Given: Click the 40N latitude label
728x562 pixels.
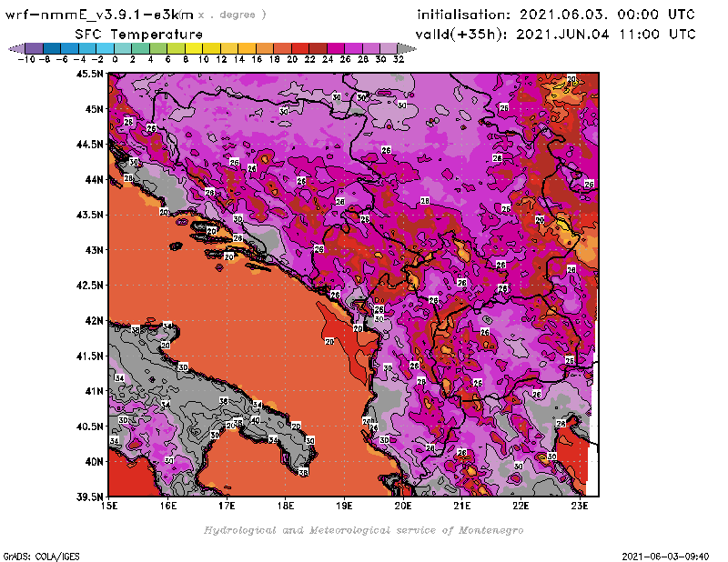Looking at the screenshot, I should 94,462.
